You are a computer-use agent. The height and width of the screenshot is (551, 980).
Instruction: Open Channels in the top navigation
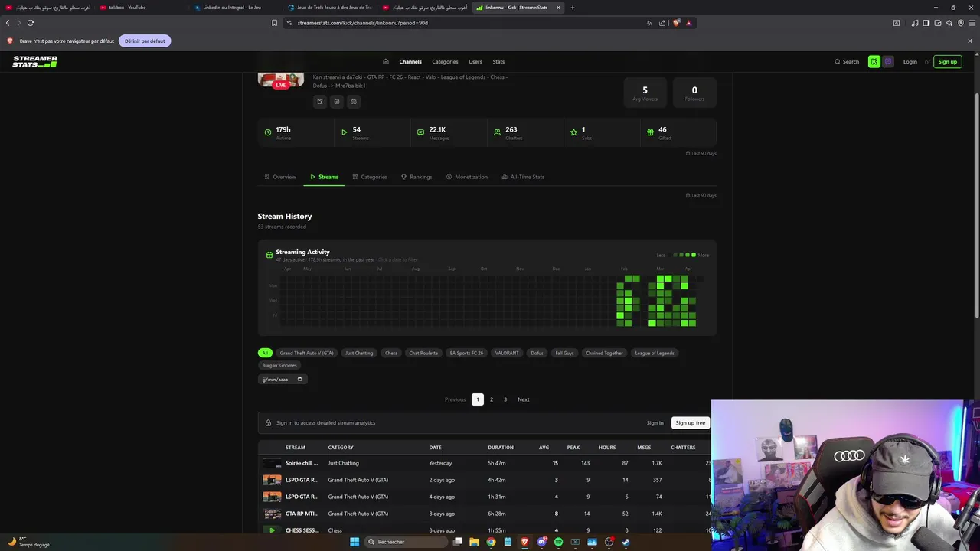pos(410,62)
